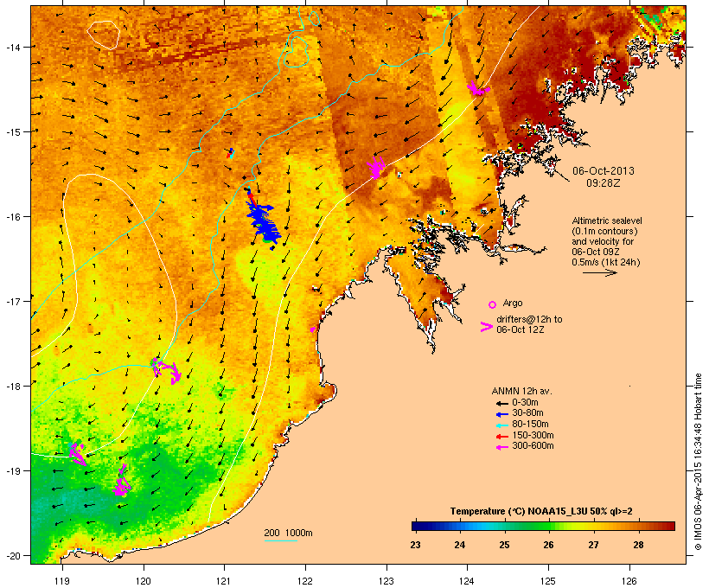Click the red 150-300m legend arrow

(x=501, y=437)
